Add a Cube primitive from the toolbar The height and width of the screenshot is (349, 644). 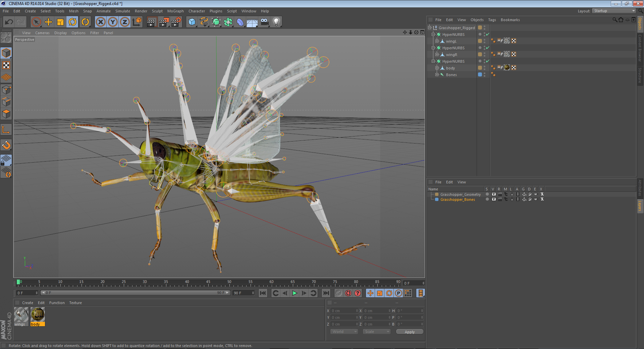[192, 22]
